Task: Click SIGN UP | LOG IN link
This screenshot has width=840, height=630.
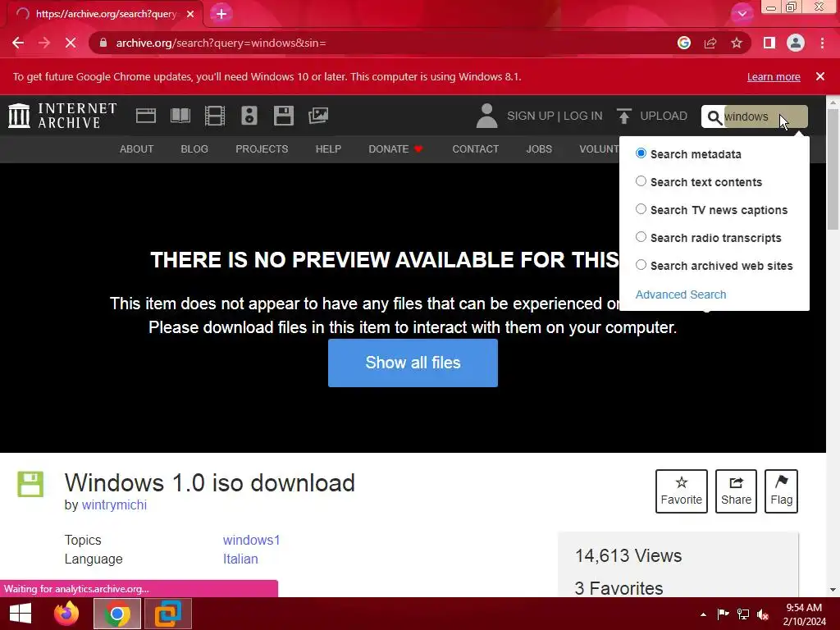Action: point(555,116)
